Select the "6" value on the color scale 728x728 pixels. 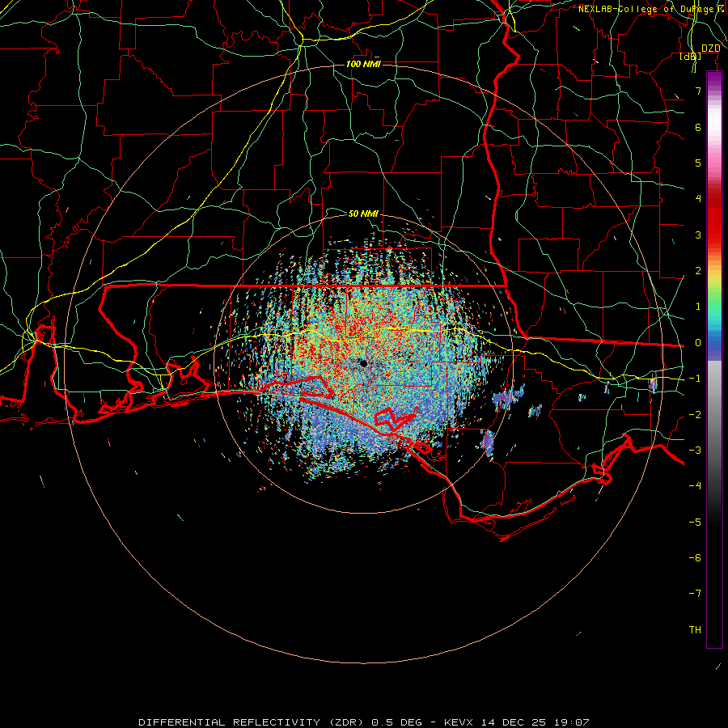698,127
